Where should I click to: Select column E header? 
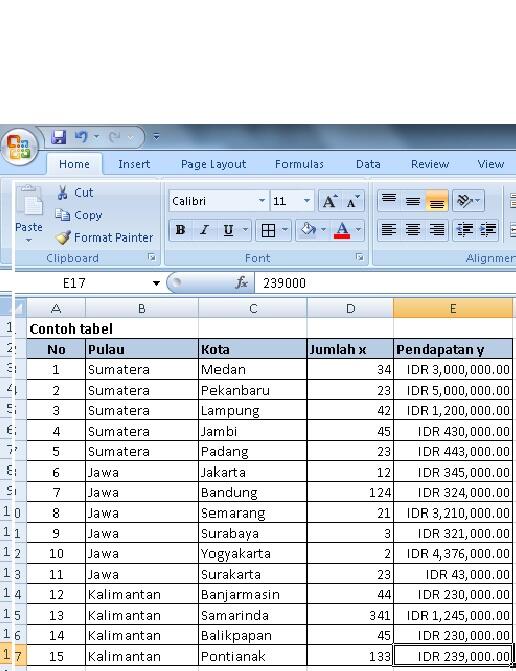[x=453, y=308]
